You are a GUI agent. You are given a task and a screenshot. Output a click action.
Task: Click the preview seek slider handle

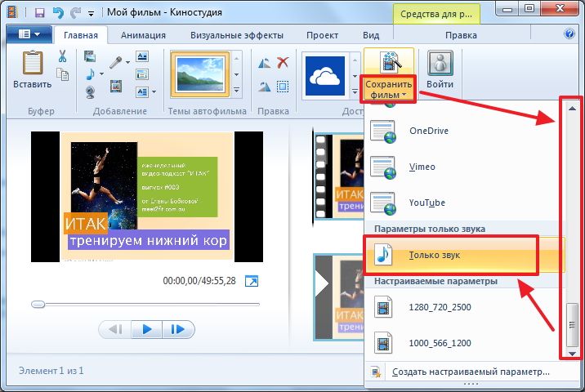coord(38,305)
